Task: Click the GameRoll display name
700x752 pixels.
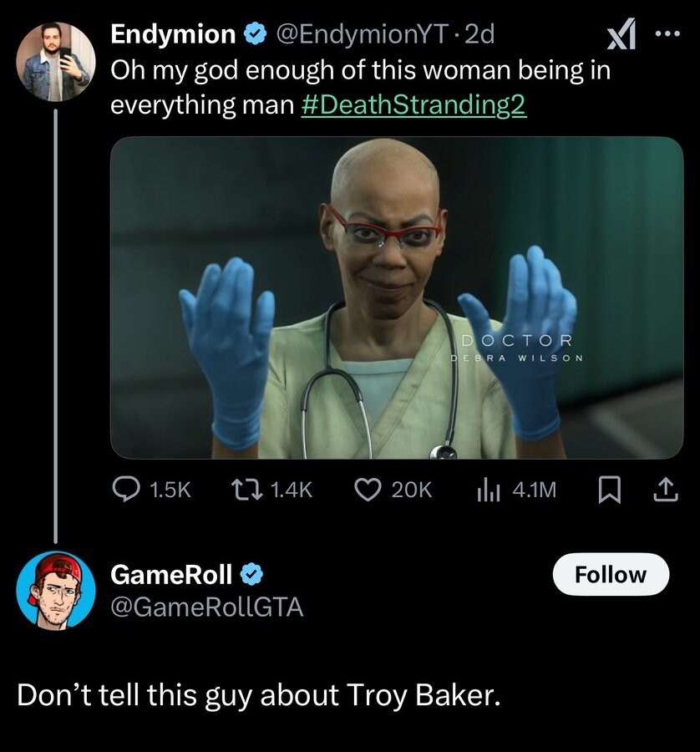Action: [x=171, y=574]
